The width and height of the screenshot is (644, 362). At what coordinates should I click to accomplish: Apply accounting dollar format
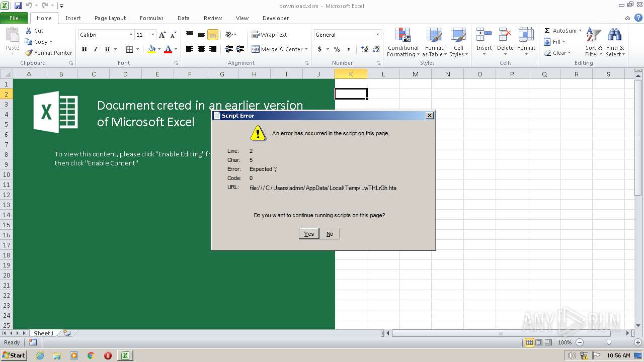[319, 49]
